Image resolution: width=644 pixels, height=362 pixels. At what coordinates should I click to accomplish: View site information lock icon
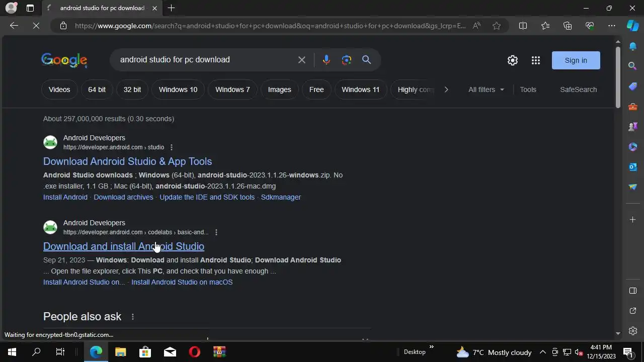63,26
